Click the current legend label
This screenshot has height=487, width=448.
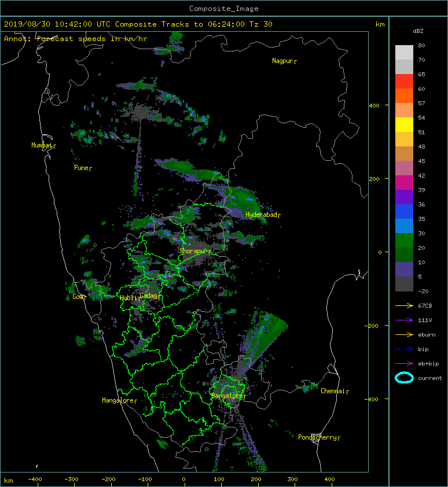coord(430,378)
